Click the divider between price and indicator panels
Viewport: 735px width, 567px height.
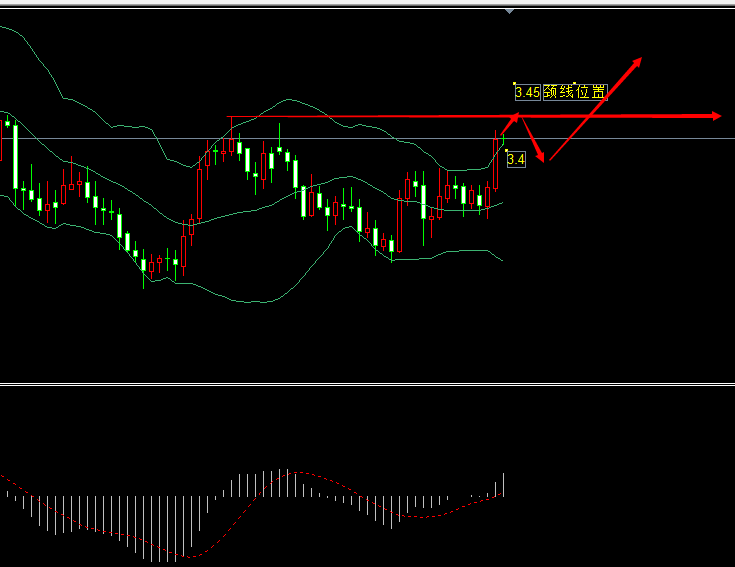(367, 383)
